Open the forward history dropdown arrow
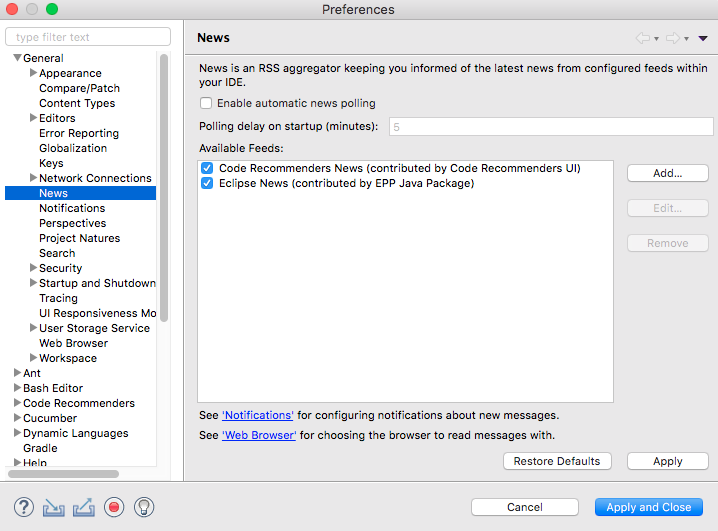Viewport: 718px width, 531px height. [x=686, y=39]
